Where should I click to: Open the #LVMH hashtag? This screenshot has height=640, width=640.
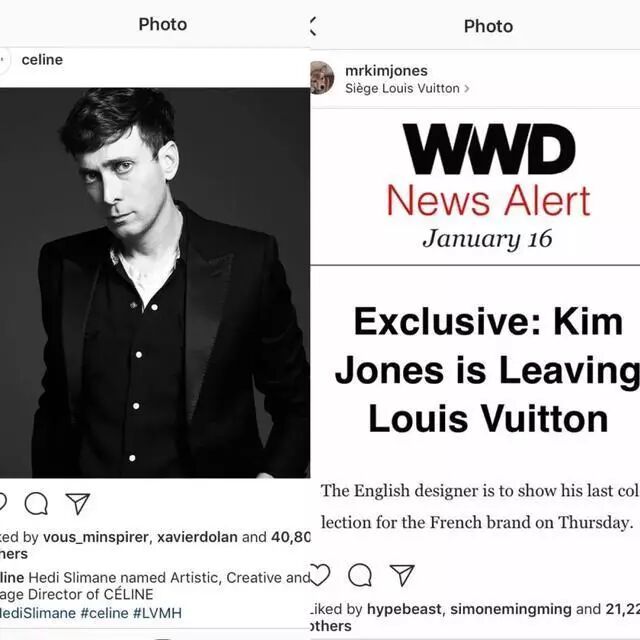[x=158, y=613]
